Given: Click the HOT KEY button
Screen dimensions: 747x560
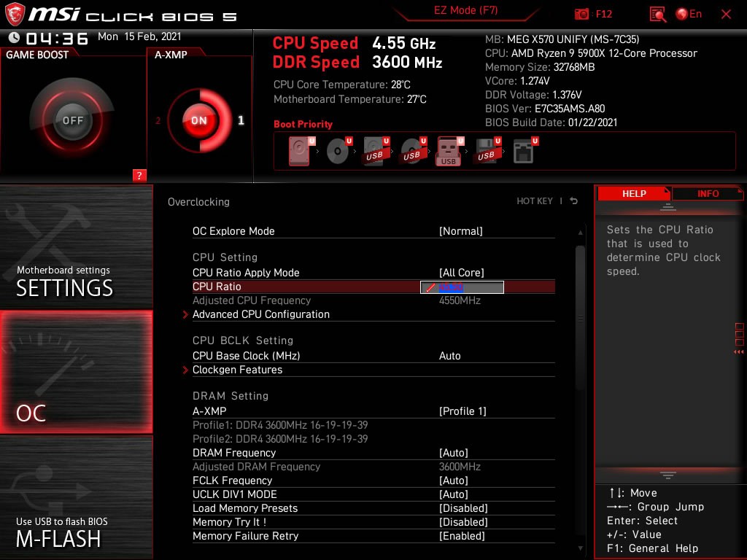Looking at the screenshot, I should pyautogui.click(x=535, y=201).
